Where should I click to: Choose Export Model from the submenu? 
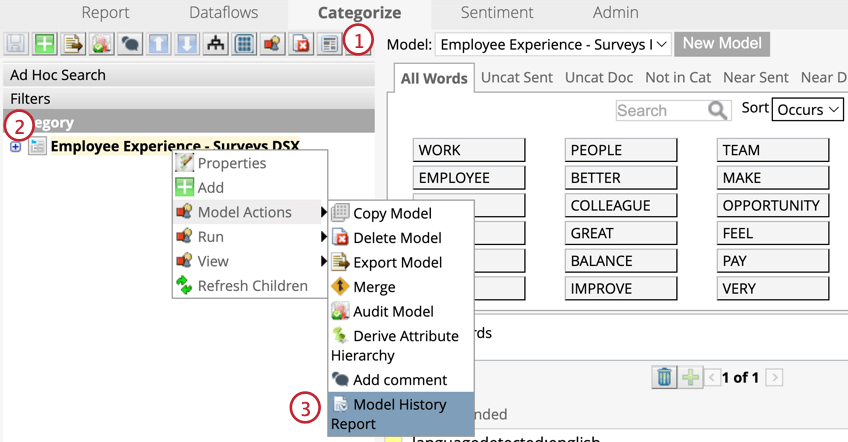pyautogui.click(x=397, y=262)
